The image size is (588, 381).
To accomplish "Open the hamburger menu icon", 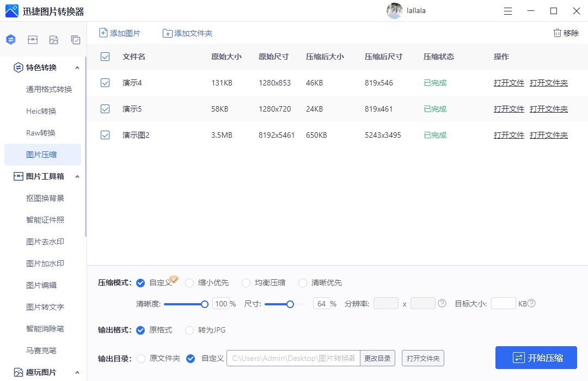I will click(508, 11).
